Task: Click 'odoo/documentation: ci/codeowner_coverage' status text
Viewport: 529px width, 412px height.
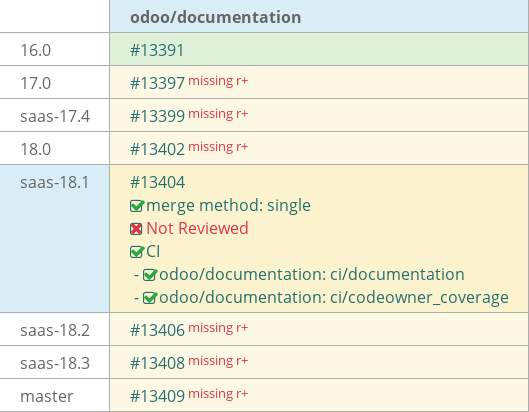Action: (x=334, y=298)
